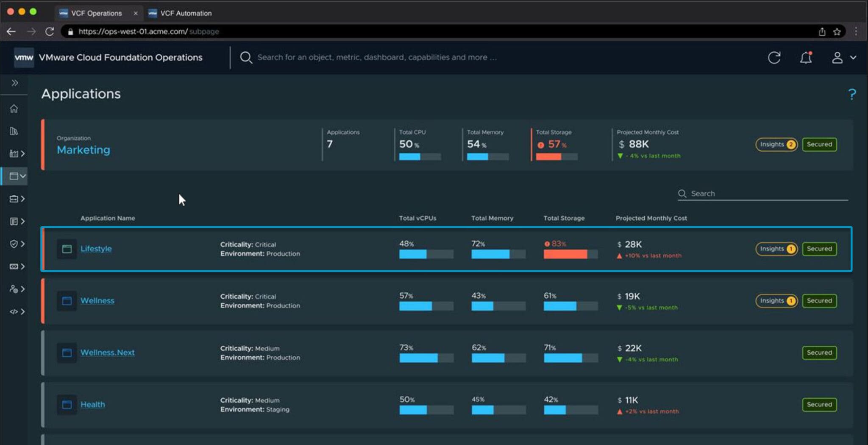Open the help question mark icon
The height and width of the screenshot is (445, 868).
pyautogui.click(x=852, y=94)
